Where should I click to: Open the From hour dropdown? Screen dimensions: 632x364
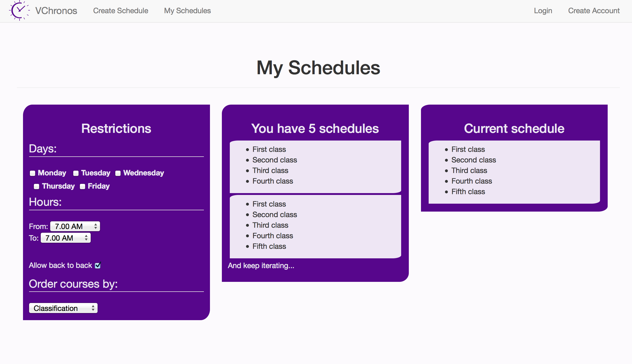click(75, 226)
